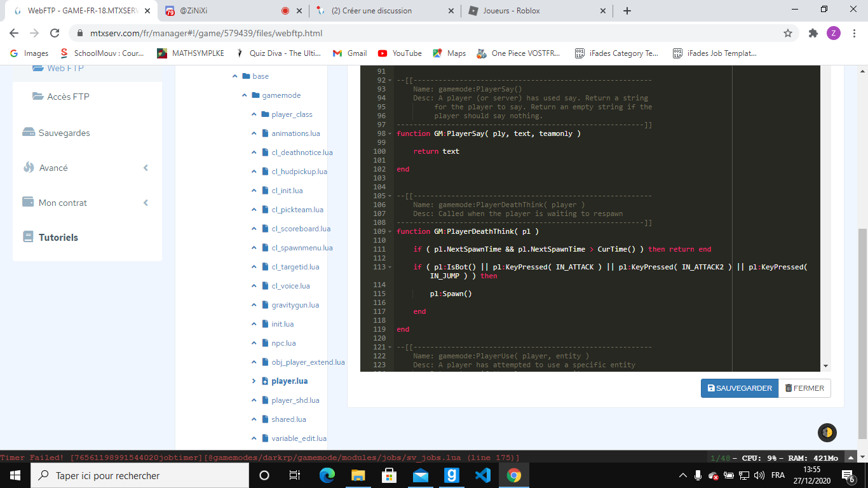Screen dimensions: 868x488
Task: Open the YouTube bookmark
Action: (x=400, y=53)
